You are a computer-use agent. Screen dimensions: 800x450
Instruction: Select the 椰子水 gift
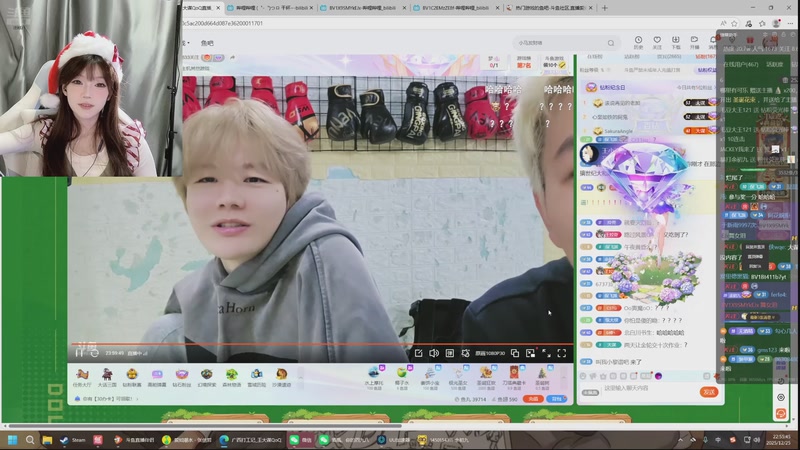(x=402, y=378)
